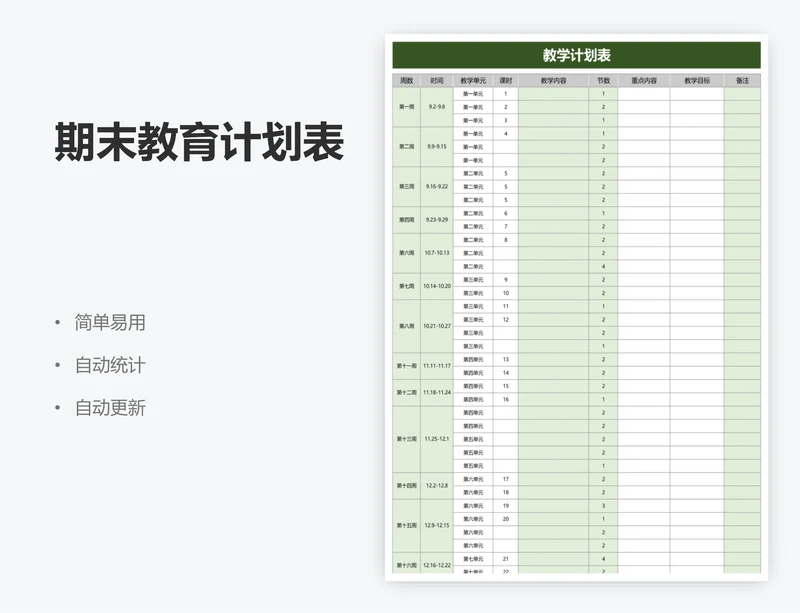Click 节数 value 3 in 课时 19 row
The image size is (800, 613).
coord(604,506)
